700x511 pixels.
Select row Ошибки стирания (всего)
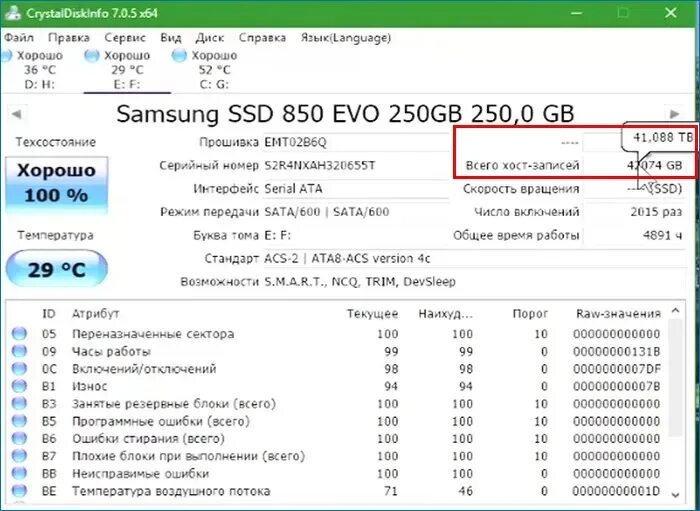[x=337, y=438]
